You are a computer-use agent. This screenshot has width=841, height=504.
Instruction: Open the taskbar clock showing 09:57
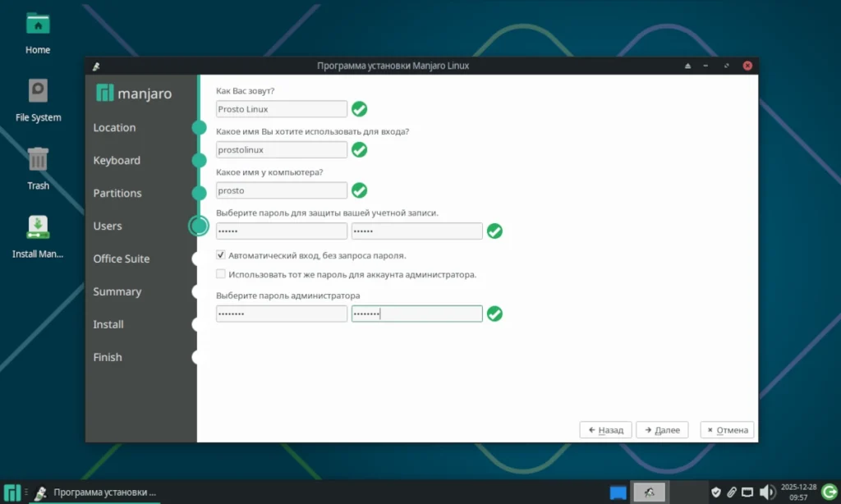pos(798,493)
